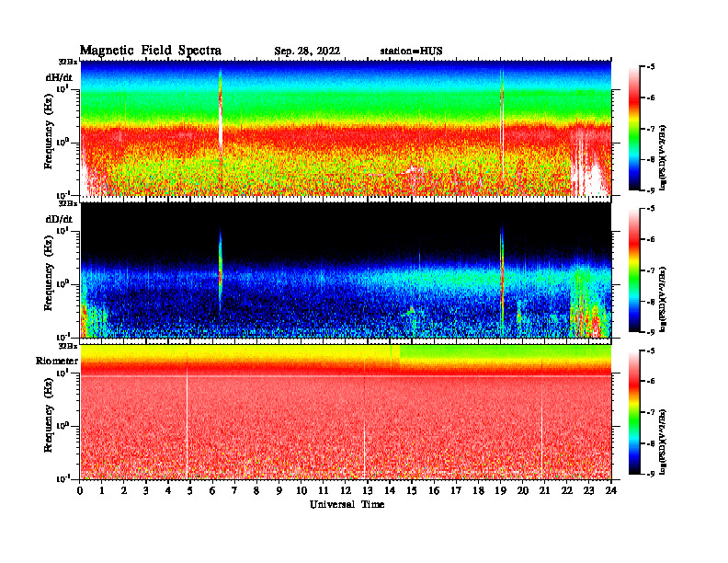Click hour "13" on the time axis
The height and width of the screenshot is (563, 728).
[368, 490]
